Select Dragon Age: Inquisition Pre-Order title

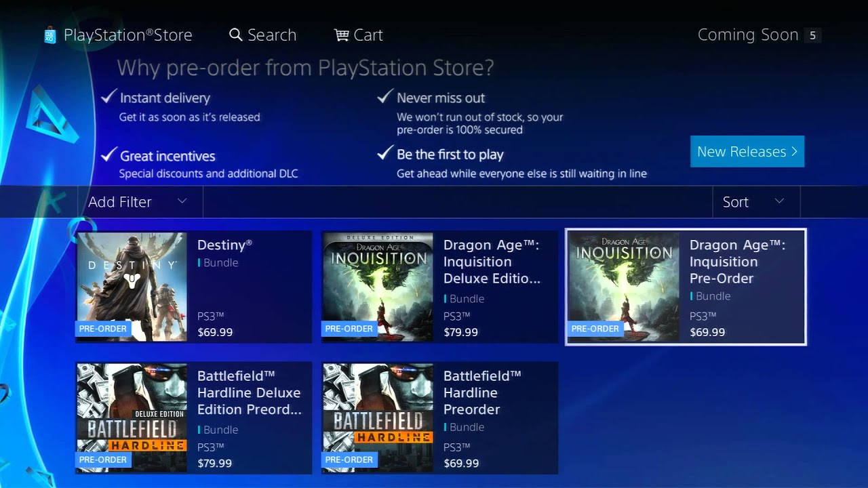click(x=738, y=262)
